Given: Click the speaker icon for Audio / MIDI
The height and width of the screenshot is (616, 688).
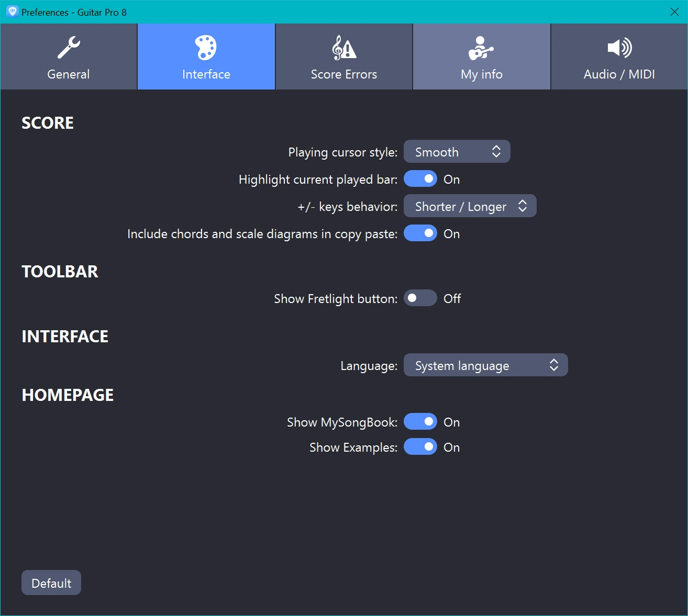Looking at the screenshot, I should (x=619, y=48).
